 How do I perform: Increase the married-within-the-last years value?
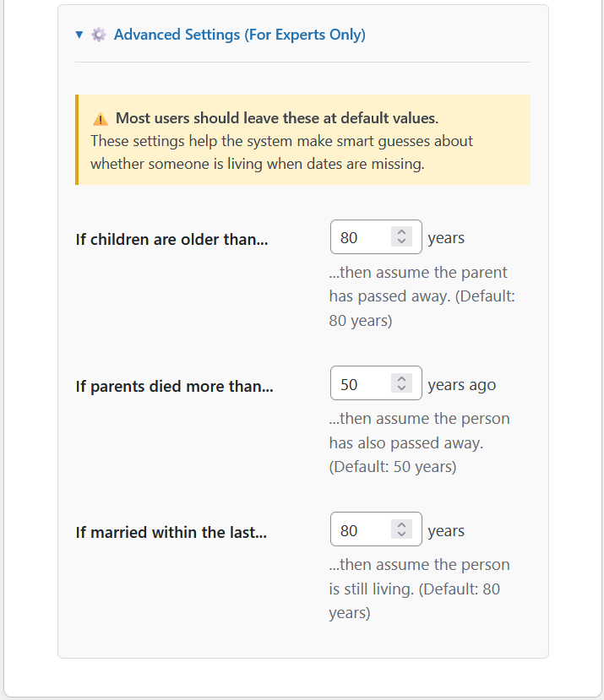click(x=402, y=525)
